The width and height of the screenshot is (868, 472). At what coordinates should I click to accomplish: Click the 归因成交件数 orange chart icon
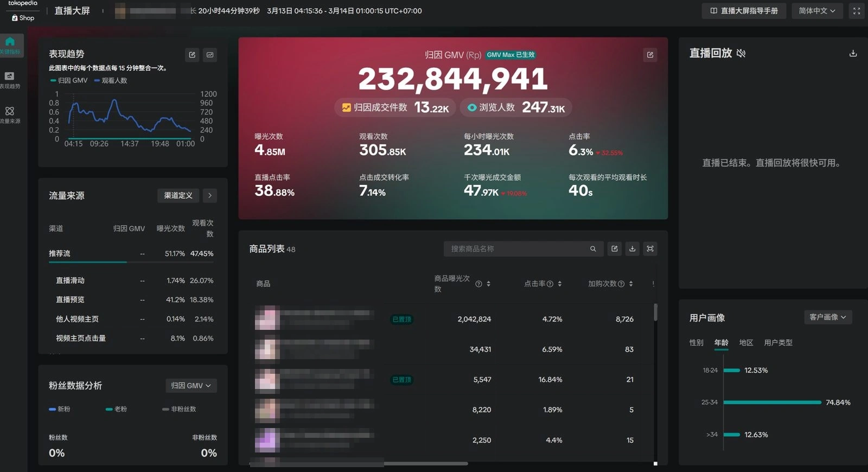coord(346,107)
